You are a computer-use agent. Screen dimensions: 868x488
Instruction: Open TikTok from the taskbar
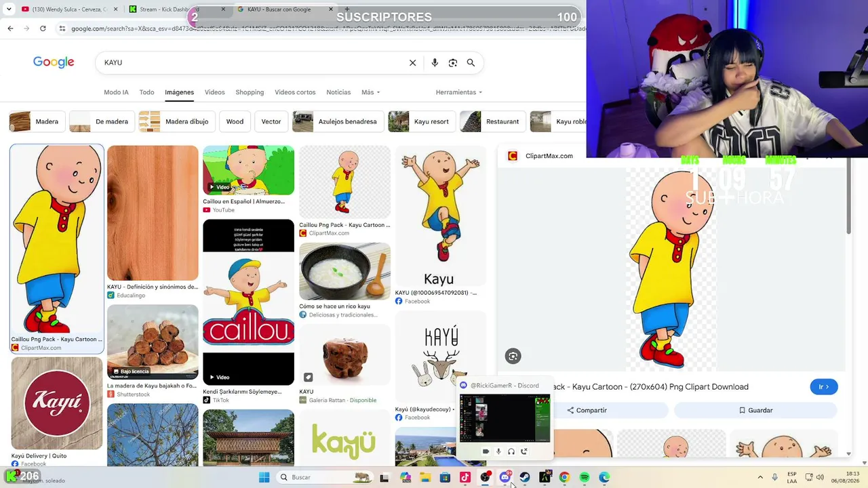[x=465, y=477]
